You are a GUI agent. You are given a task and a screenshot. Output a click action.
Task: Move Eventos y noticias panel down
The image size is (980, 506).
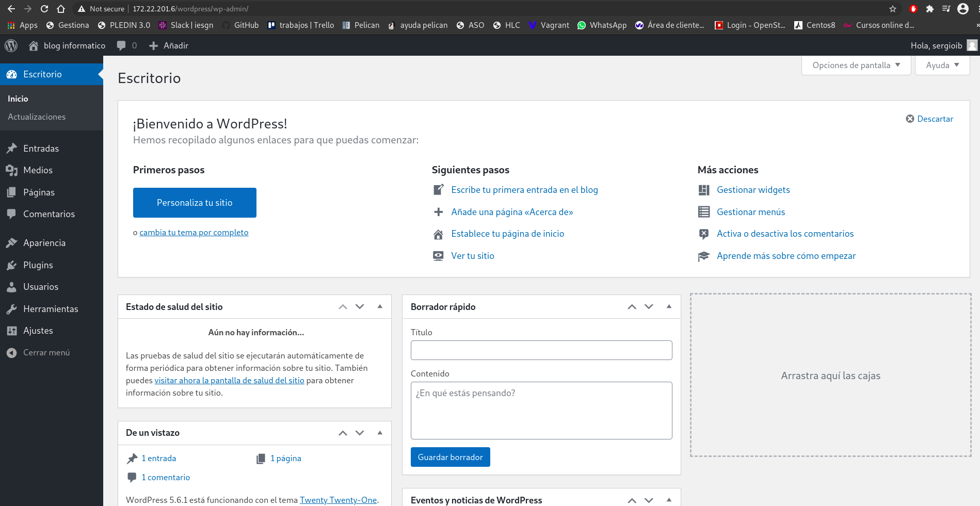coord(649,500)
